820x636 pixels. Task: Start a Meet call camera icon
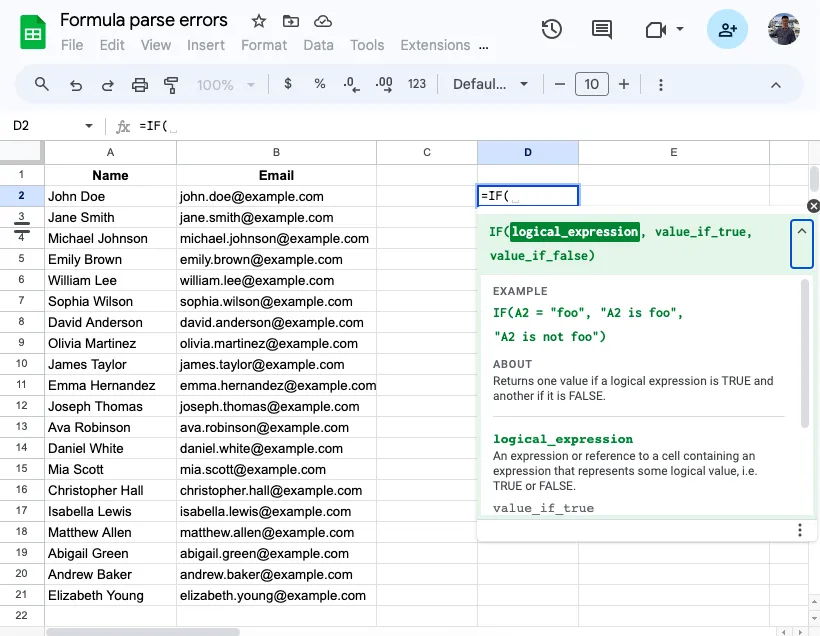(x=656, y=29)
